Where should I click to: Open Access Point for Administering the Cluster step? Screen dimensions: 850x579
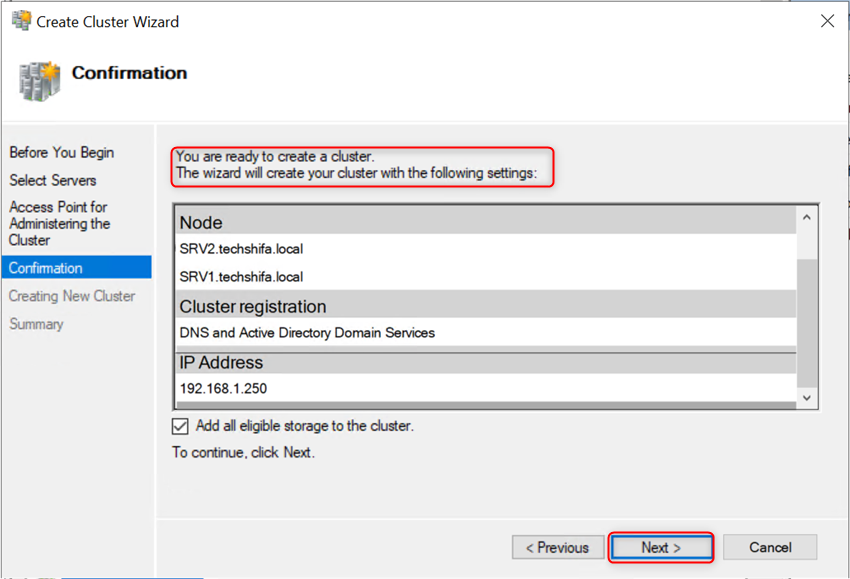[59, 224]
